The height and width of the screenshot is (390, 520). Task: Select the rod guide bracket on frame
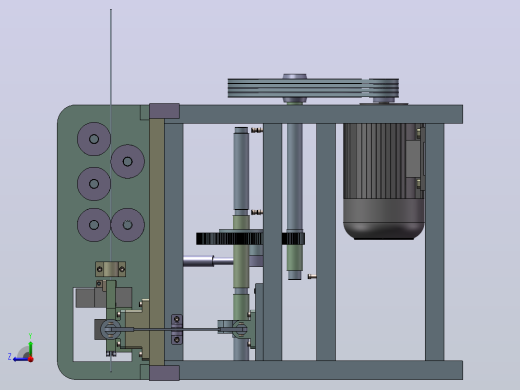(177, 329)
